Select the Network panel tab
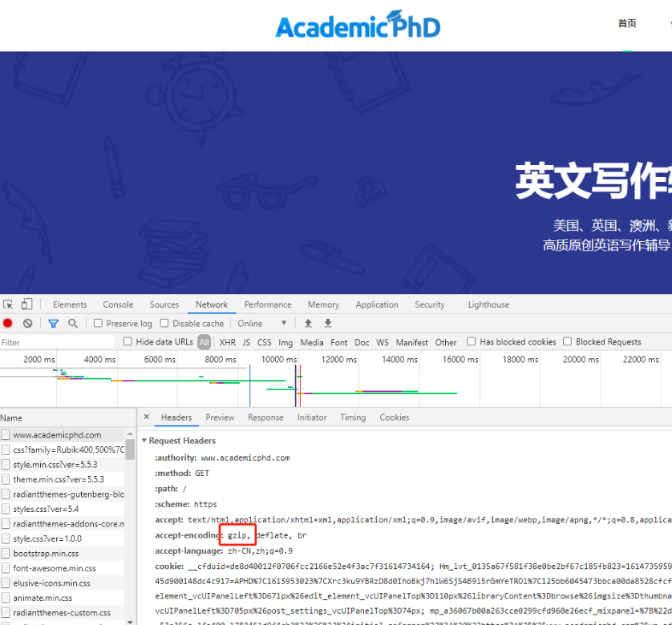This screenshot has height=625, width=672. click(212, 304)
